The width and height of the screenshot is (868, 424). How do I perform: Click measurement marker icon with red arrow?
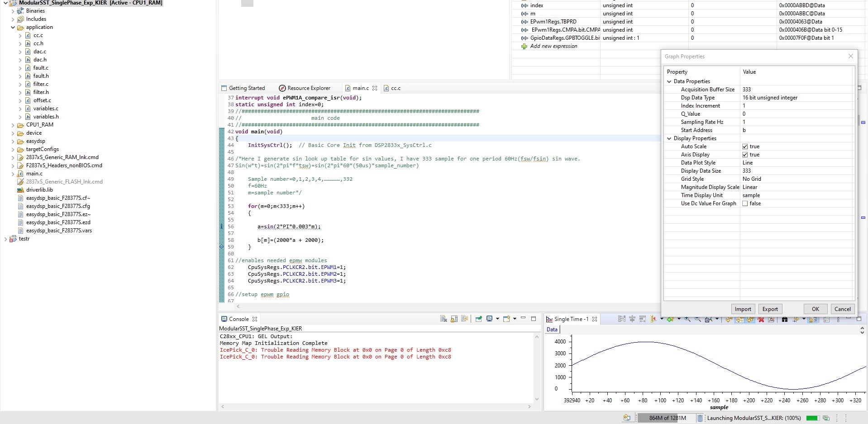pyautogui.click(x=653, y=319)
